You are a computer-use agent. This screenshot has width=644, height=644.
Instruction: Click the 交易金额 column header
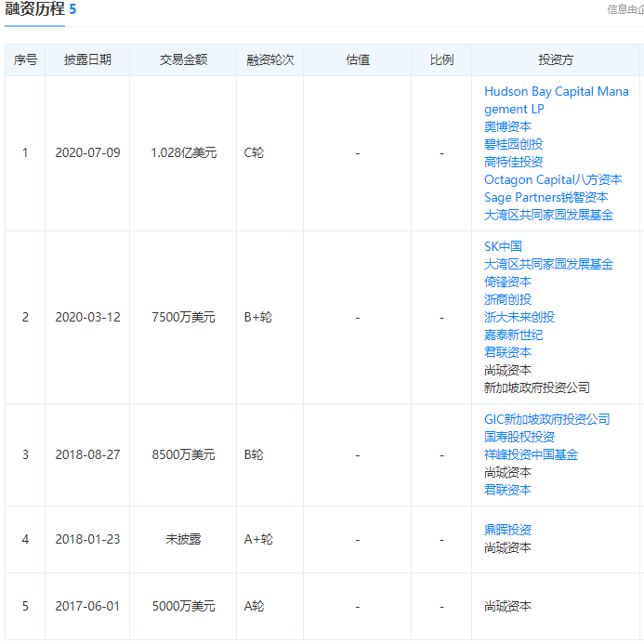click(x=183, y=60)
